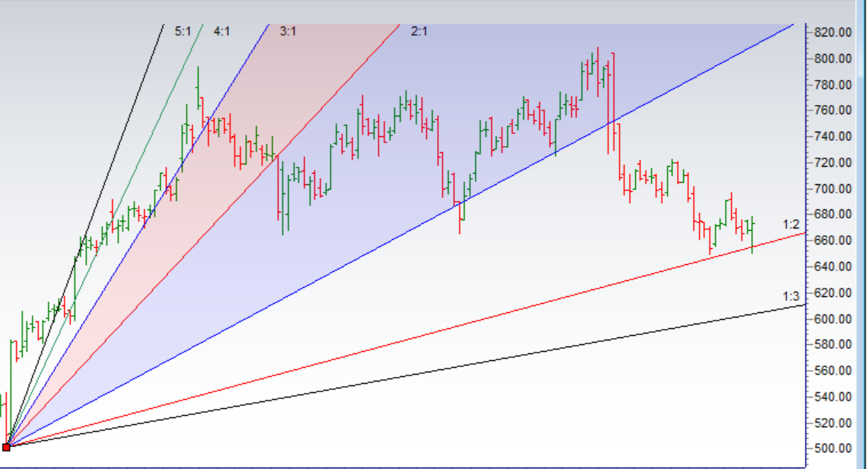Click the 500.00 price axis label

pos(832,448)
